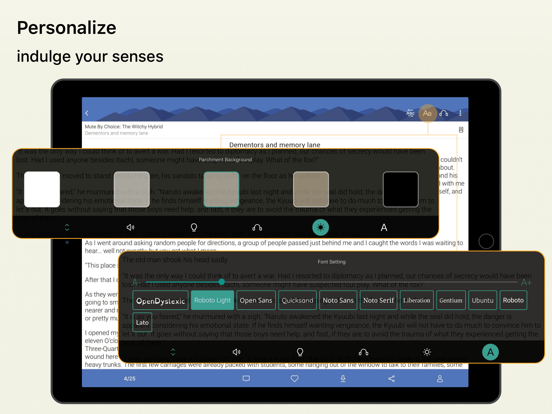
Task: Open the three-dot overflow menu in top bar
Action: point(460,113)
